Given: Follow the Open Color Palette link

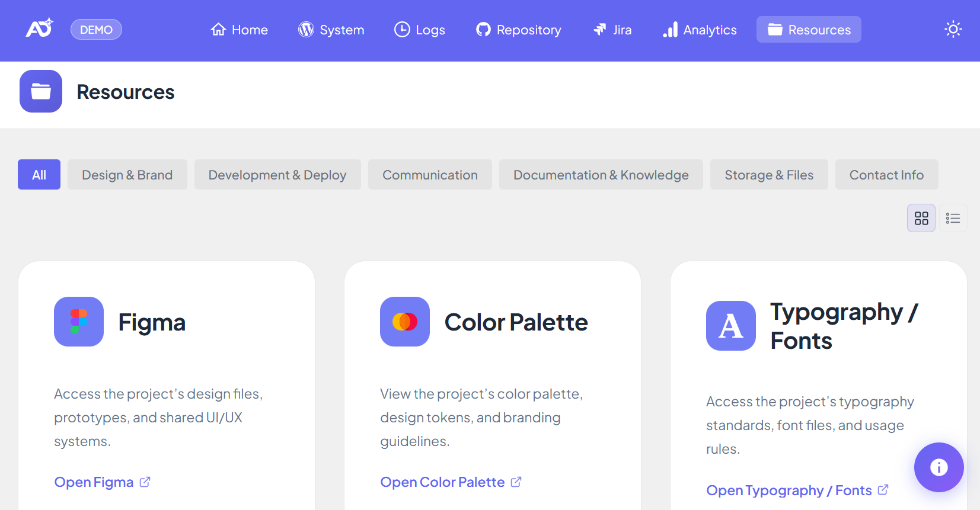Looking at the screenshot, I should 451,482.
